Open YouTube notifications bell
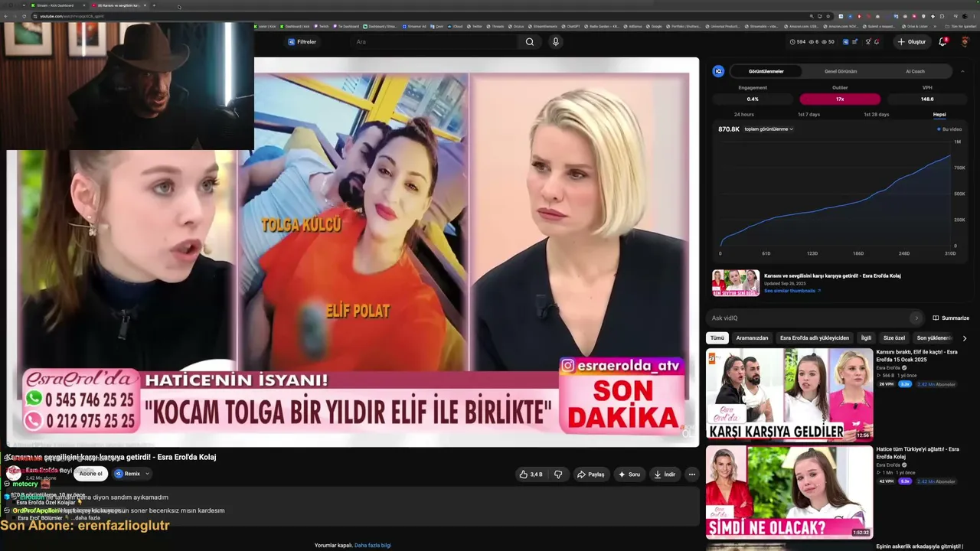 (942, 42)
